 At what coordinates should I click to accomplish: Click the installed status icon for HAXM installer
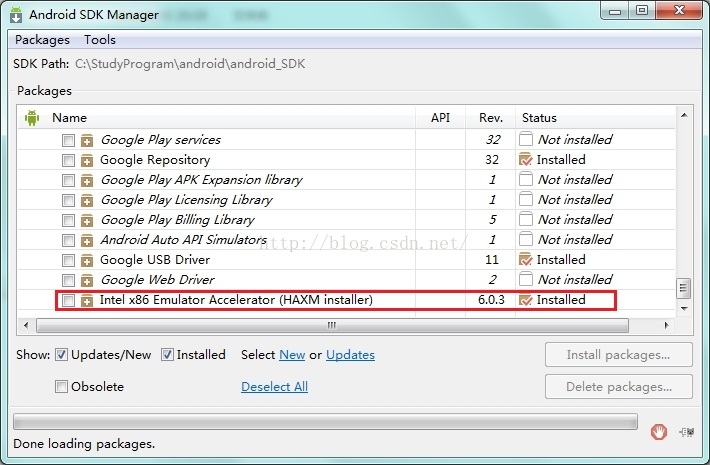(x=526, y=300)
